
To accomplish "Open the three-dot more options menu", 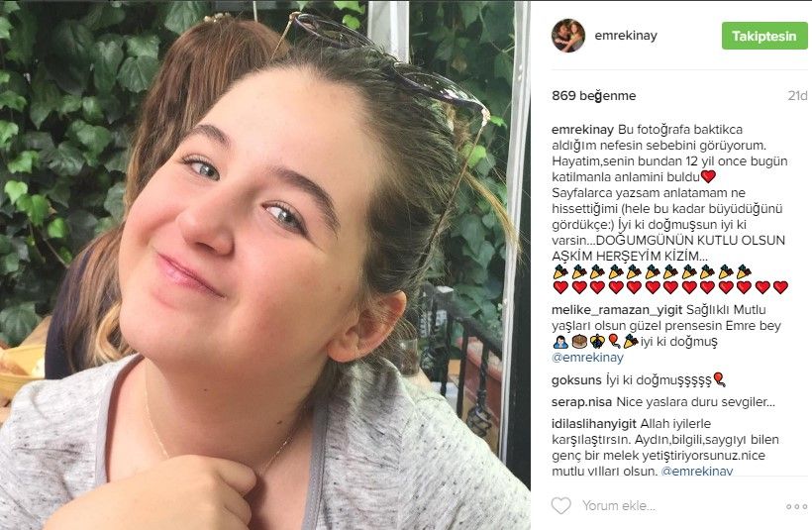I will [x=796, y=506].
